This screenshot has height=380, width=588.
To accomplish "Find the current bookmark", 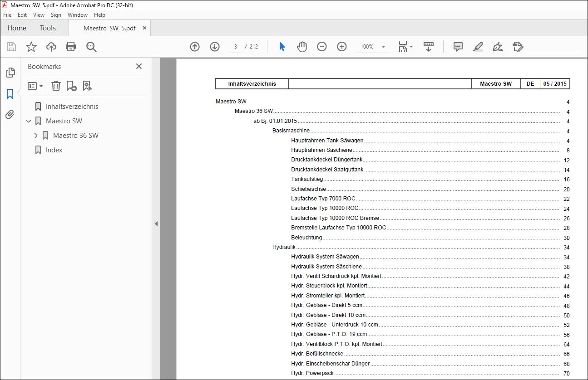I will pyautogui.click(x=87, y=86).
